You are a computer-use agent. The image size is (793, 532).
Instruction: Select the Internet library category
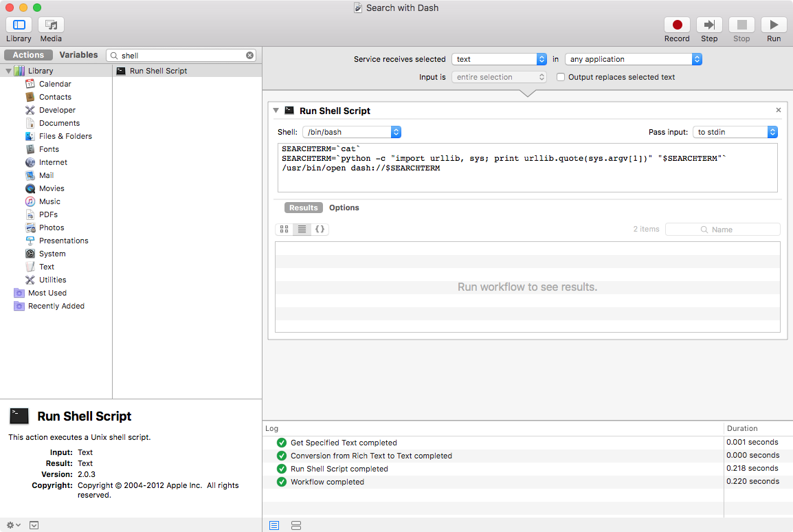53,162
